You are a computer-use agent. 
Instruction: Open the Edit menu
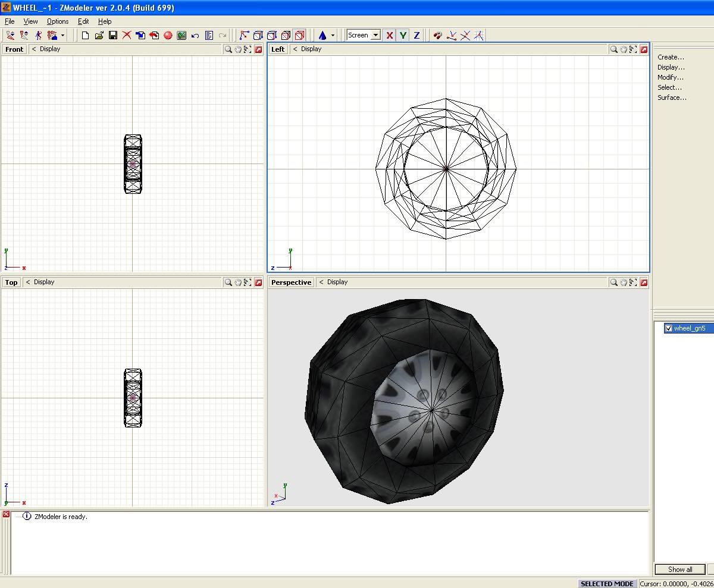[x=83, y=21]
